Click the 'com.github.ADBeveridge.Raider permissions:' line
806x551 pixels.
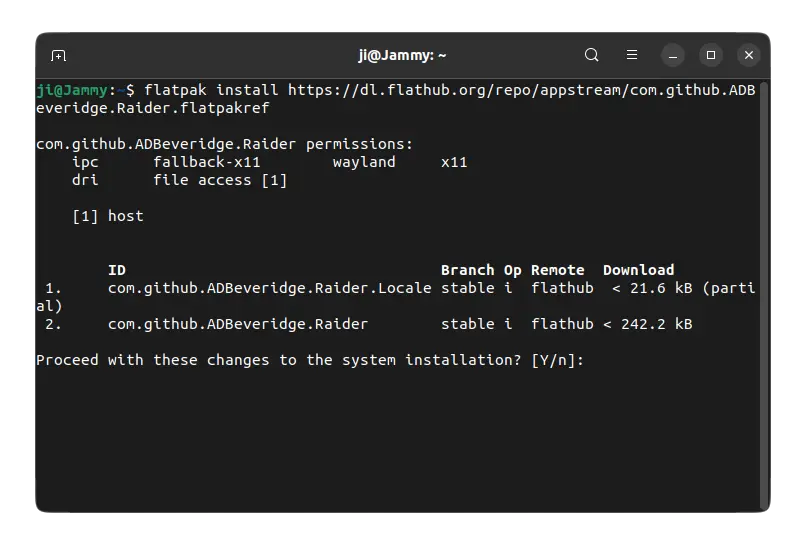[x=225, y=144]
